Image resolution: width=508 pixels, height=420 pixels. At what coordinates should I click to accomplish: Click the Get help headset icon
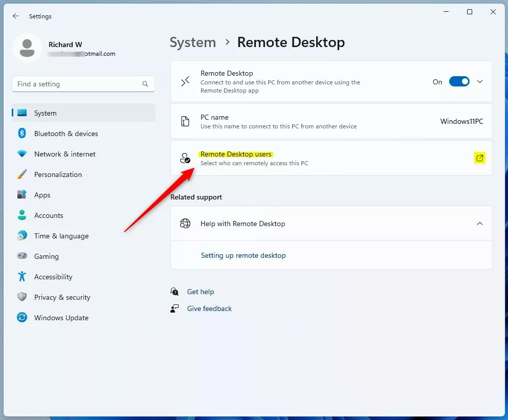[174, 292]
